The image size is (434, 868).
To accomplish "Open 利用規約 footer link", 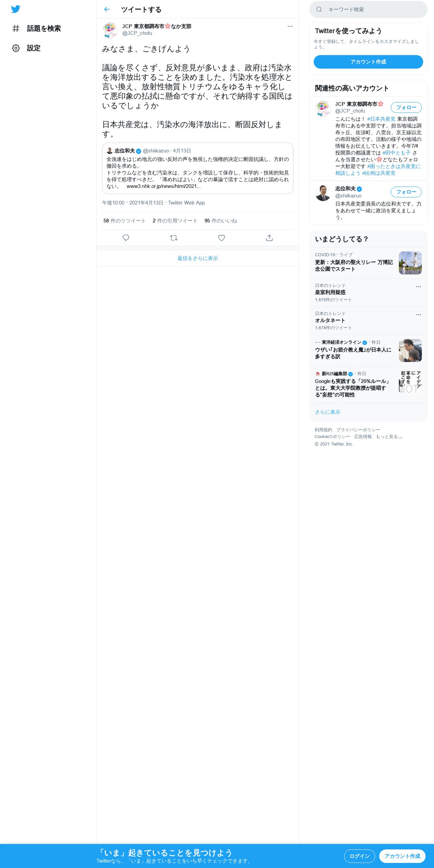I will (x=323, y=430).
